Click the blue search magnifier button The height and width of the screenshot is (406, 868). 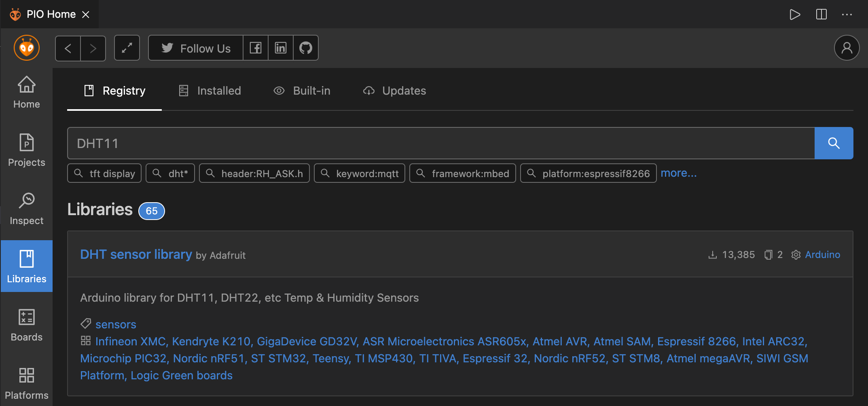click(x=834, y=143)
